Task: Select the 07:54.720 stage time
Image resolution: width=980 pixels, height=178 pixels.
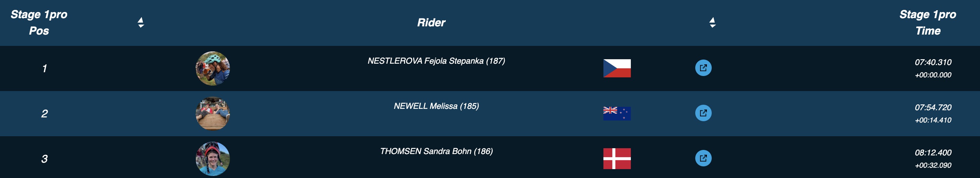Action: [x=933, y=107]
